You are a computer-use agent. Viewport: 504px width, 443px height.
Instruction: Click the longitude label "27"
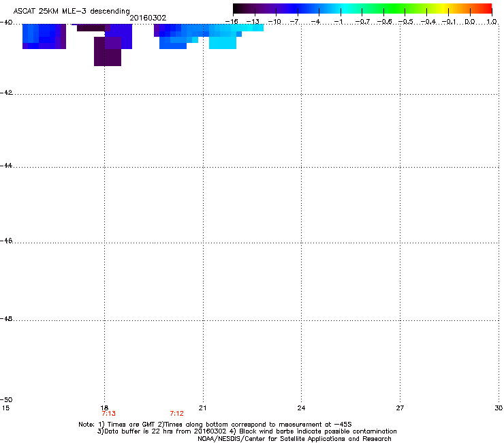(400, 408)
